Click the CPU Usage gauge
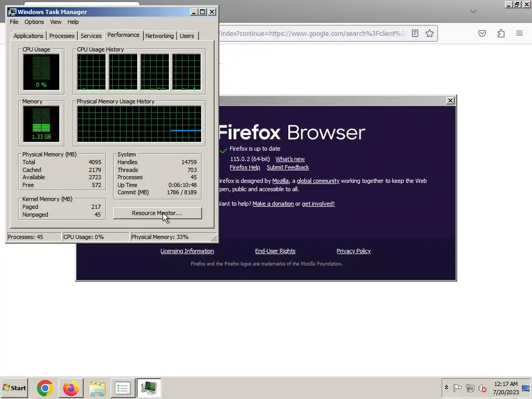The image size is (532, 399). pos(41,72)
